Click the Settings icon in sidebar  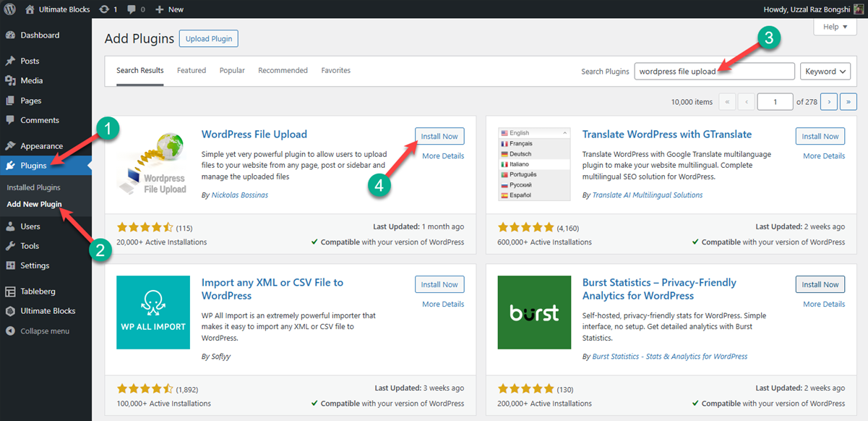coord(10,265)
